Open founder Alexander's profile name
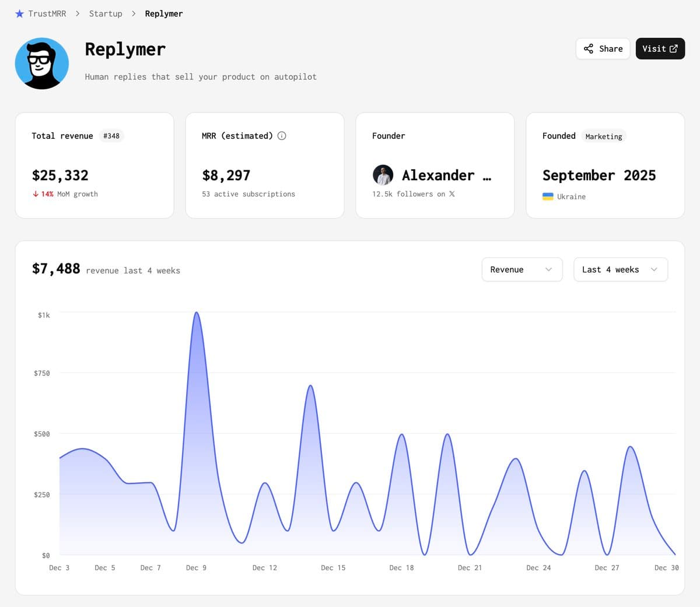The height and width of the screenshot is (607, 700). pyautogui.click(x=446, y=175)
